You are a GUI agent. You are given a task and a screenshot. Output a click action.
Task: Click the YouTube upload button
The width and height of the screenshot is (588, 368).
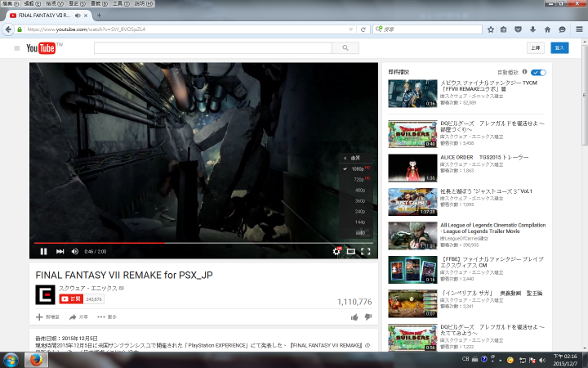[x=536, y=47]
